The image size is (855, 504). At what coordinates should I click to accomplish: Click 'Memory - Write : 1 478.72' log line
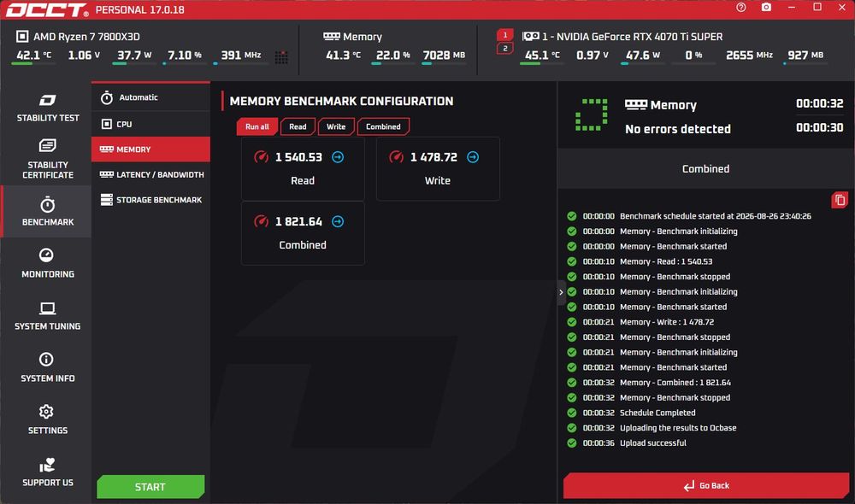tap(666, 322)
